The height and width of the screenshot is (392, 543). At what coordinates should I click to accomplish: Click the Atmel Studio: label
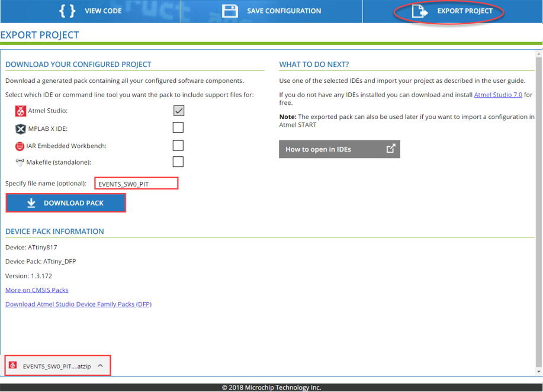48,111
